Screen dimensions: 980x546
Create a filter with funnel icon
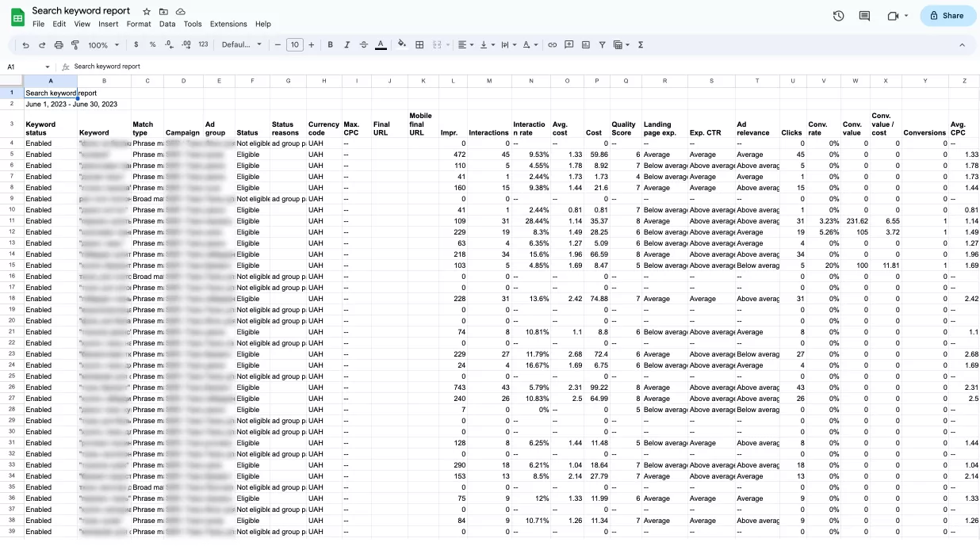603,45
